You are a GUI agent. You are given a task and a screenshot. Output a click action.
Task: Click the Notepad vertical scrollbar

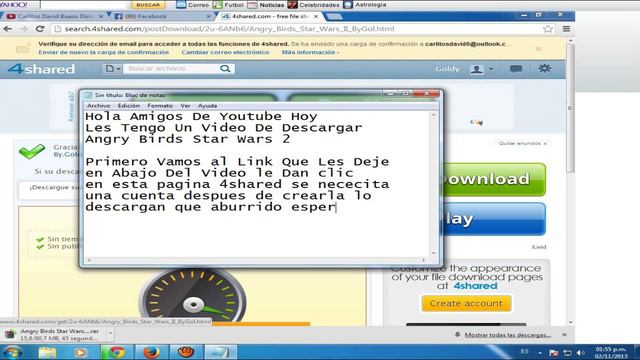pyautogui.click(x=433, y=184)
